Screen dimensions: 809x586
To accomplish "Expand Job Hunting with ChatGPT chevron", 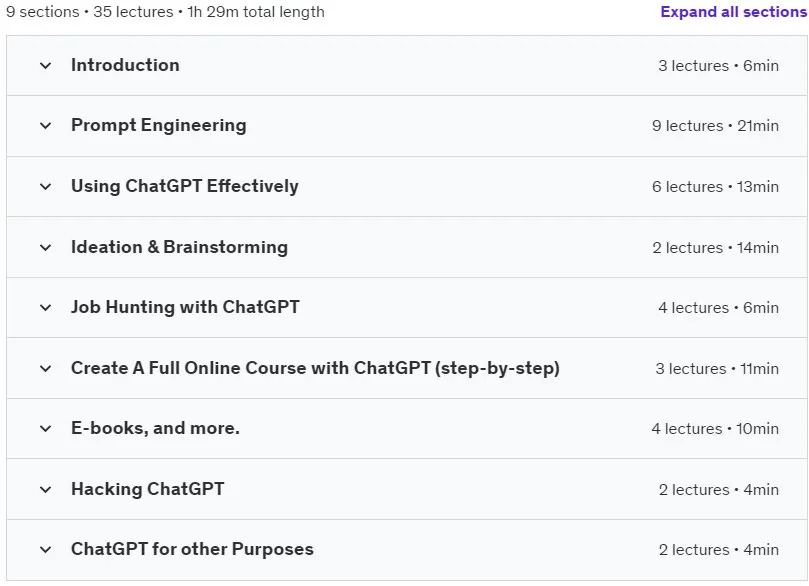I will pyautogui.click(x=45, y=307).
